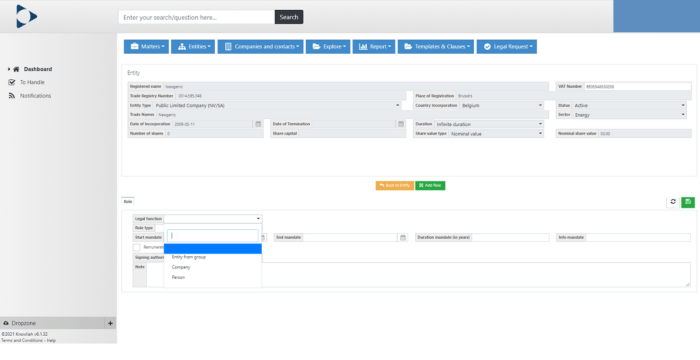
Task: Click the End mandate calendar icon
Action: [x=403, y=238]
